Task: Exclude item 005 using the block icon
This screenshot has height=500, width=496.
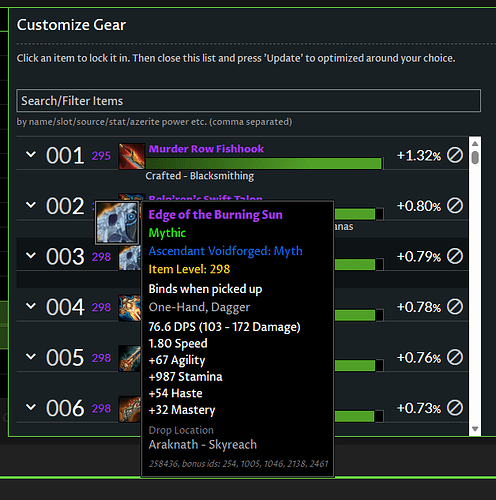Action: click(455, 357)
